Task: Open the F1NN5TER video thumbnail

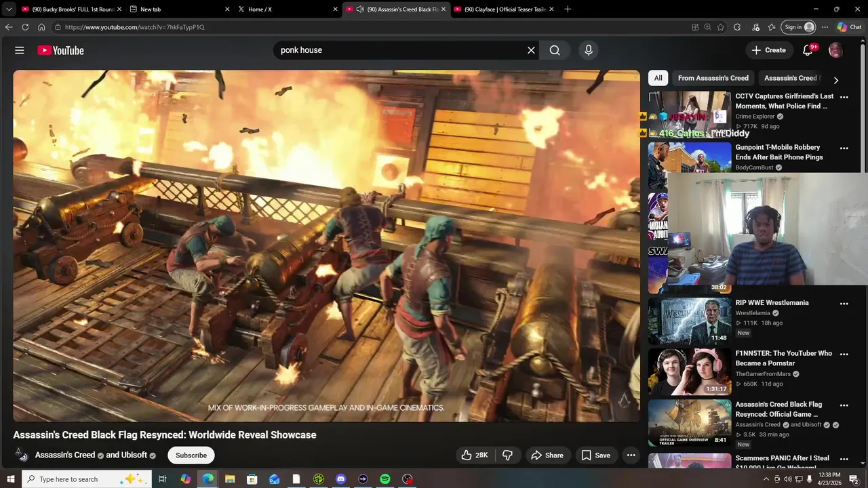Action: point(690,371)
